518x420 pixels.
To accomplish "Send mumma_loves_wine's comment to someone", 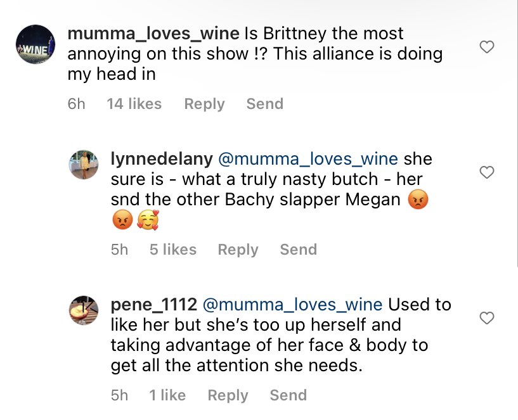I will tap(265, 104).
